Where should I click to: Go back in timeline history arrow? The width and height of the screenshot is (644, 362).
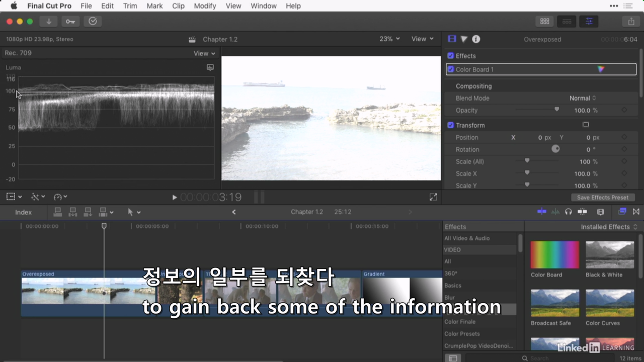[x=234, y=212]
